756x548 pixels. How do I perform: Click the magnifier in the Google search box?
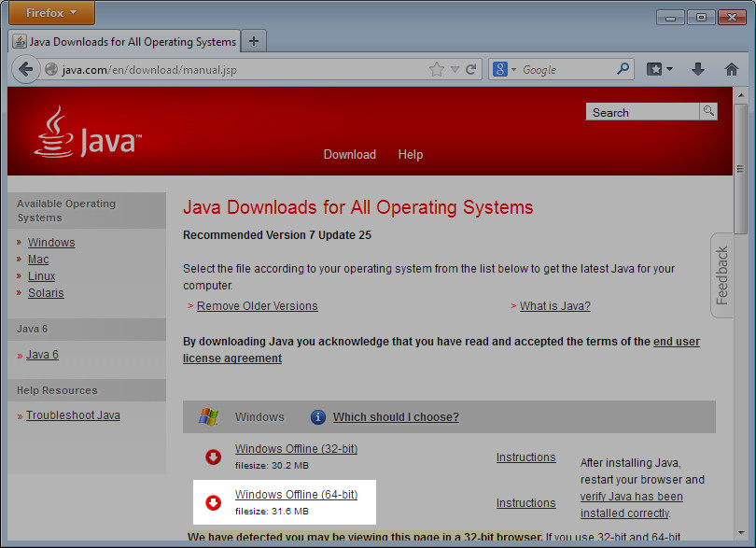click(623, 69)
